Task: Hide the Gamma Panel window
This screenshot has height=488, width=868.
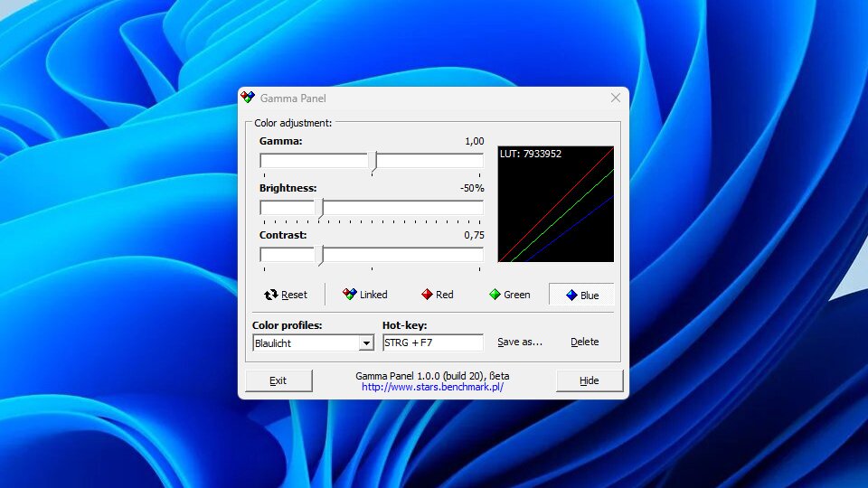Action: 589,380
